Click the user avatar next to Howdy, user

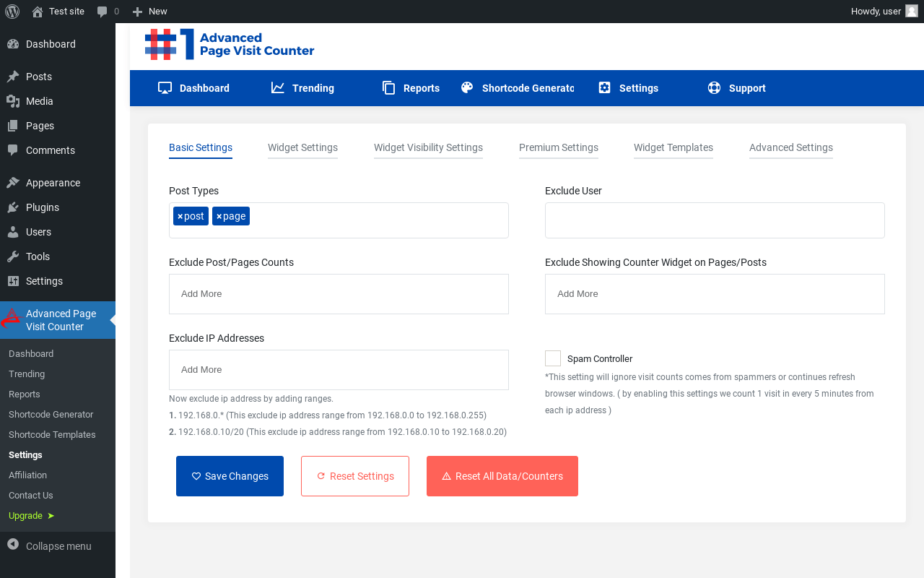click(x=912, y=11)
